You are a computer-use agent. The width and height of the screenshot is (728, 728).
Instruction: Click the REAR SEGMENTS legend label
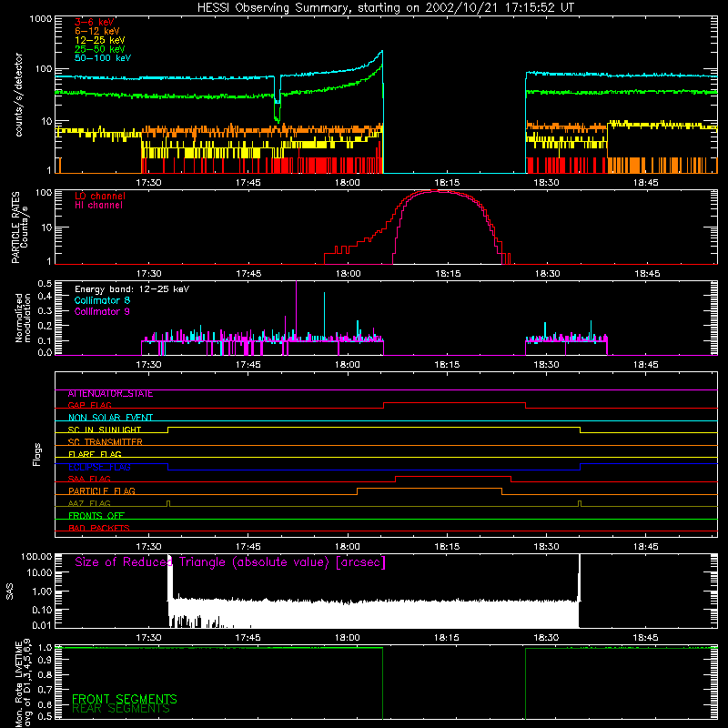tap(121, 709)
